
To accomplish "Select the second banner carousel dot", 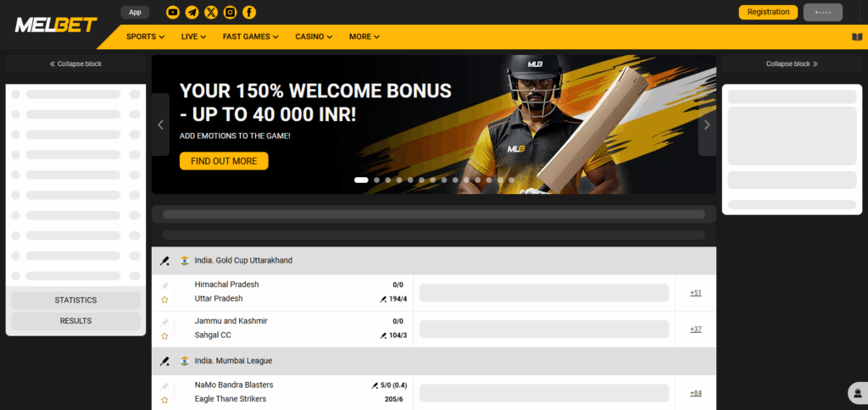I will pyautogui.click(x=376, y=180).
